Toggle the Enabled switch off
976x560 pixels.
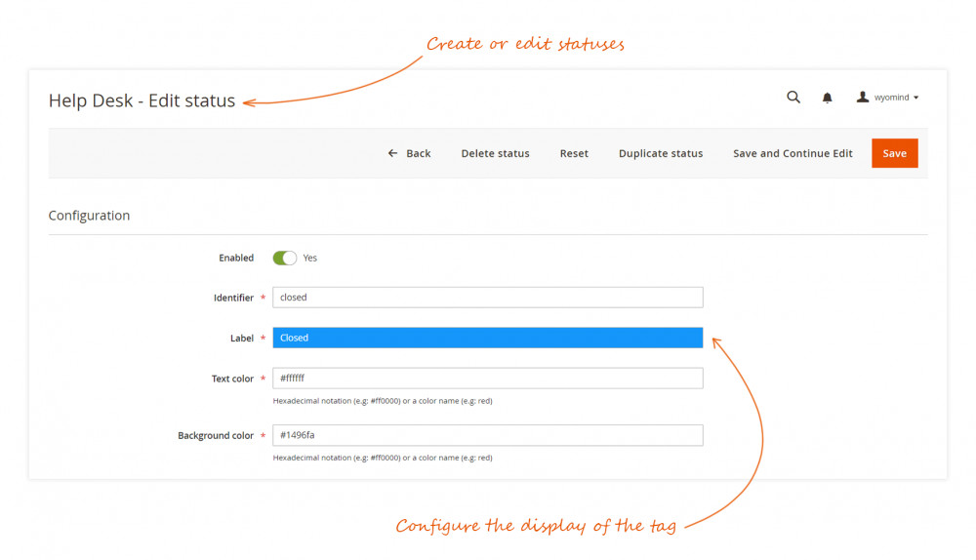[284, 259]
